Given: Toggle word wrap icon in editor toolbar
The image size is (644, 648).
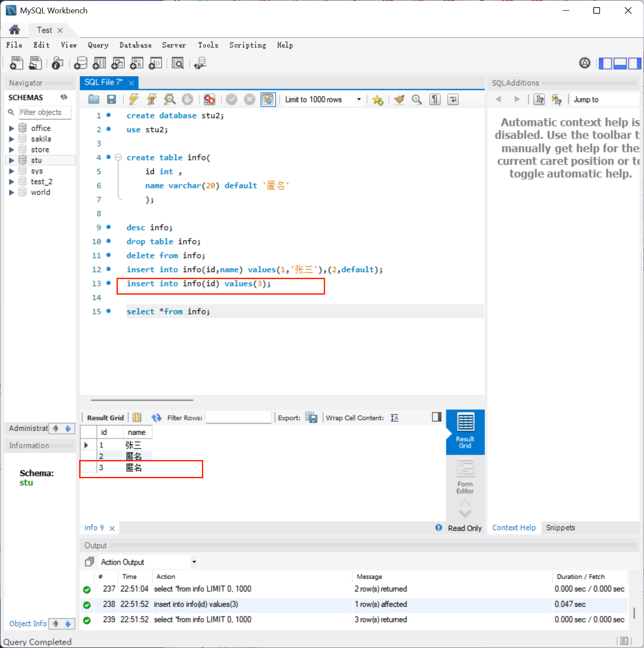Looking at the screenshot, I should (x=453, y=100).
